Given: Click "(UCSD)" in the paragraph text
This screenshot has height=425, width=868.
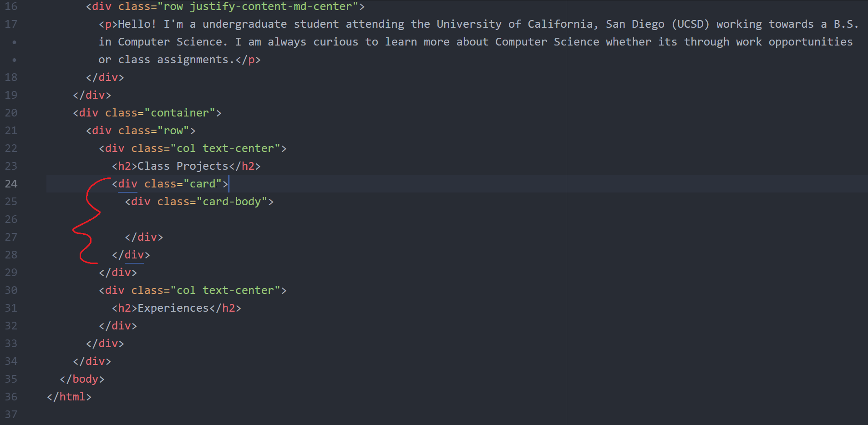Looking at the screenshot, I should [x=690, y=24].
